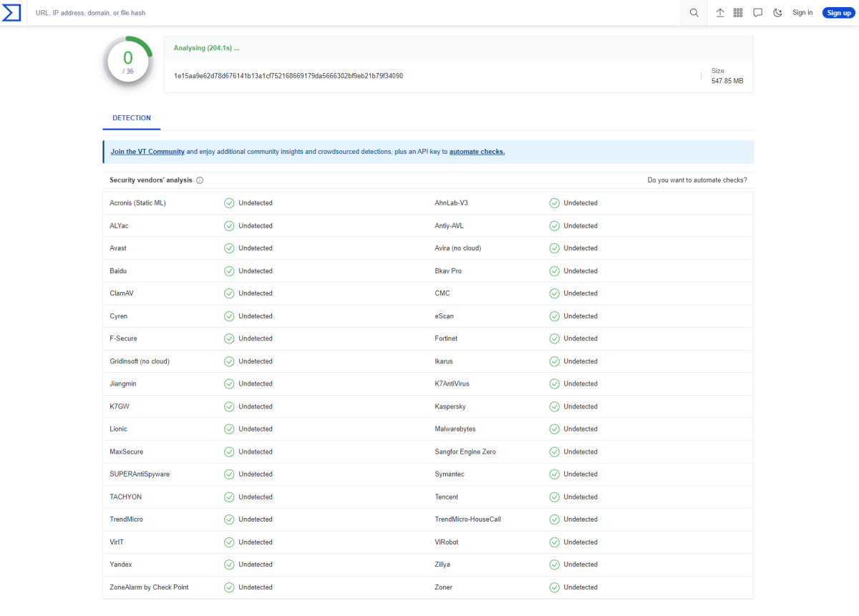Click the checkmark icon for Symantec
Image resolution: width=859 pixels, height=616 pixels.
pos(554,474)
